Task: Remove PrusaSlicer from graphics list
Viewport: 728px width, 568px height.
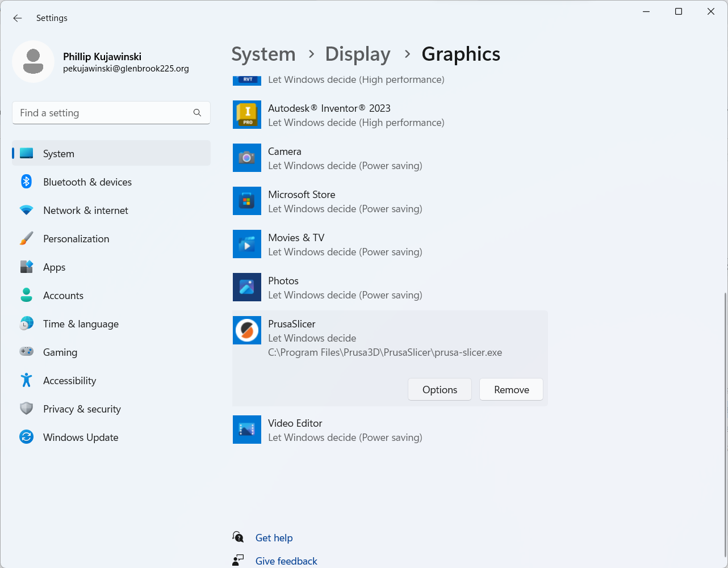Action: pyautogui.click(x=511, y=389)
